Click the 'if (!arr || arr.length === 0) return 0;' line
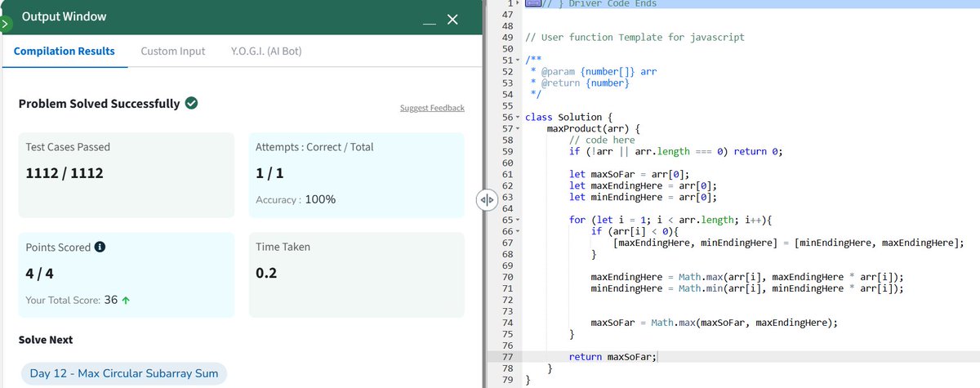Viewport: 980px width, 388px height. pos(675,151)
